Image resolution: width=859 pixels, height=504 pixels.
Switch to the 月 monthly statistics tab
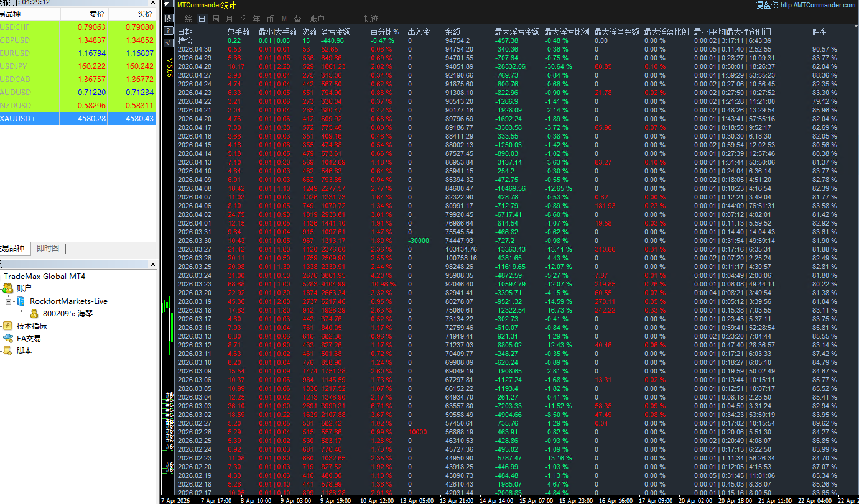[230, 19]
